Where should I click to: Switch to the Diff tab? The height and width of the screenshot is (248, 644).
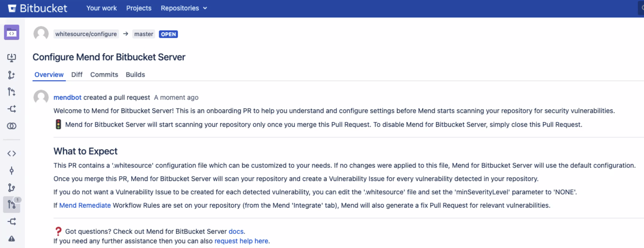(x=77, y=75)
